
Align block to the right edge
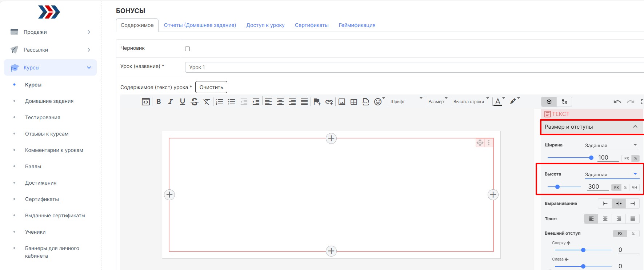click(x=633, y=203)
